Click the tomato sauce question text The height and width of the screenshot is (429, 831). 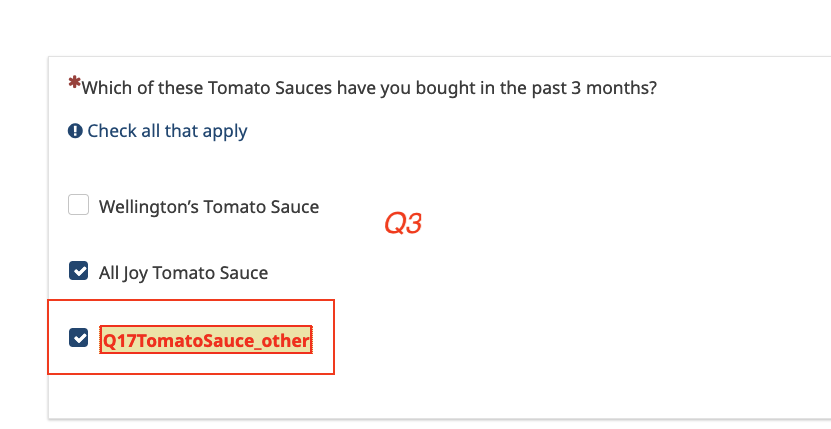point(369,88)
